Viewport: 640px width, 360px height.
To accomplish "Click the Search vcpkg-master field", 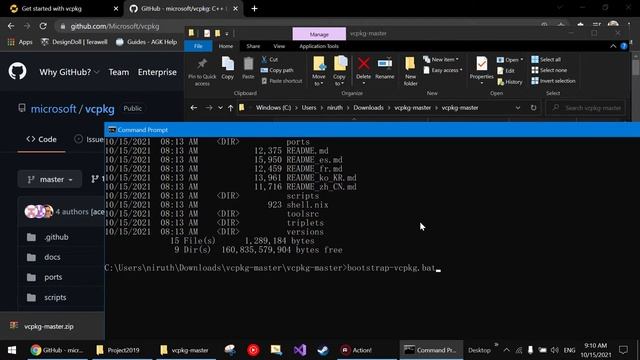I will (586, 108).
